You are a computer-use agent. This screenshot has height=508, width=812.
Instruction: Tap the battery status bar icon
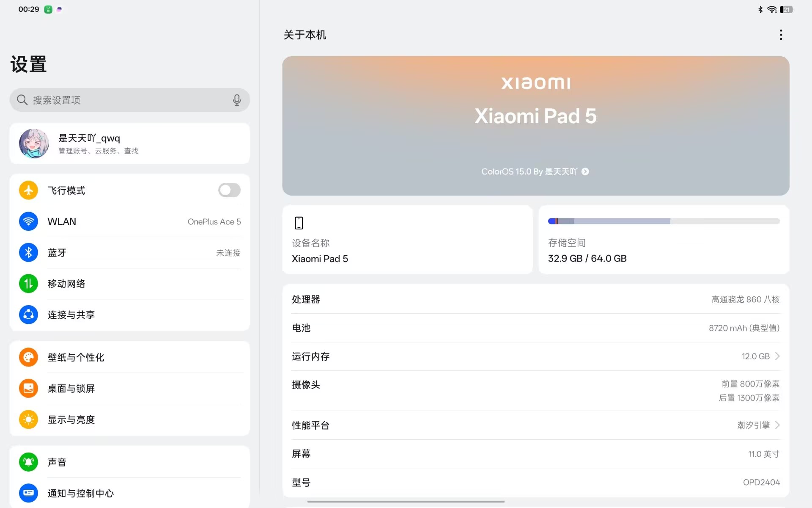(787, 9)
